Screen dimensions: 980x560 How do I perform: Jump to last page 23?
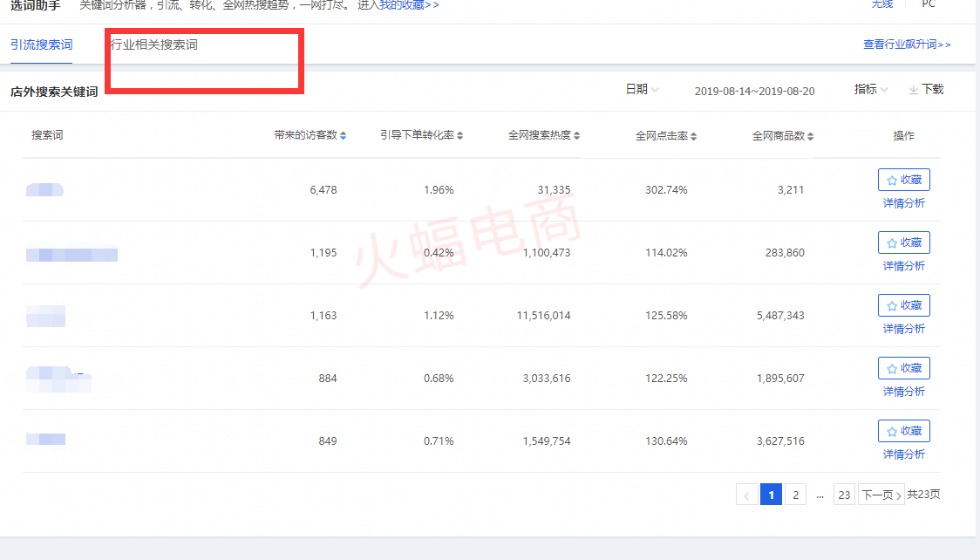[844, 495]
